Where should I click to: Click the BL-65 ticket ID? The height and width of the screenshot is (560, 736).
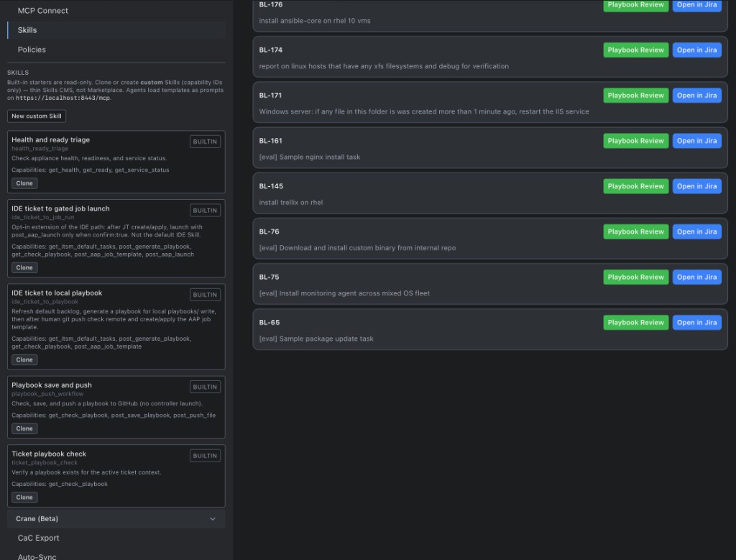270,323
